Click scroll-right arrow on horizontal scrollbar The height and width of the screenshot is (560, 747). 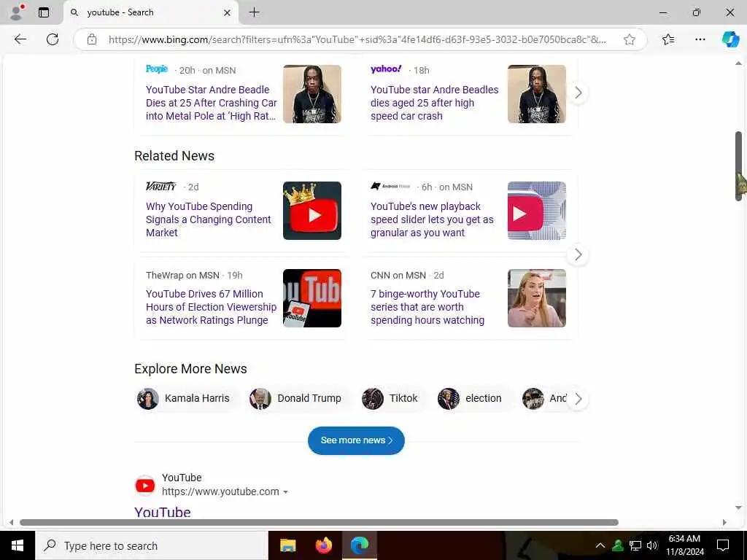point(724,522)
